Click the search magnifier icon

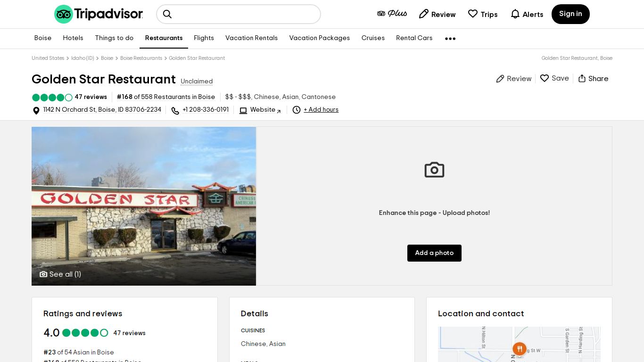[167, 14]
